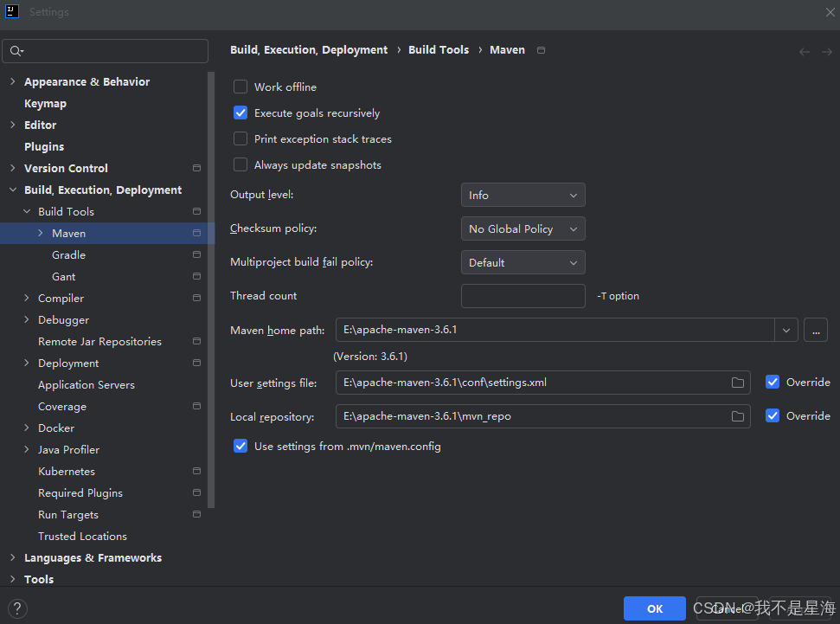Open Java Profiler settings page
The height and width of the screenshot is (624, 840).
pos(68,450)
